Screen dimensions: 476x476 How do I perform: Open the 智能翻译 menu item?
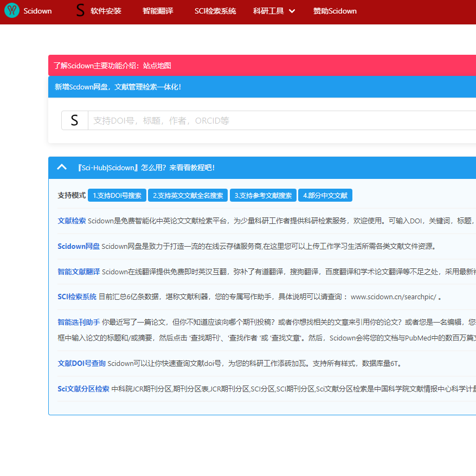click(x=158, y=11)
